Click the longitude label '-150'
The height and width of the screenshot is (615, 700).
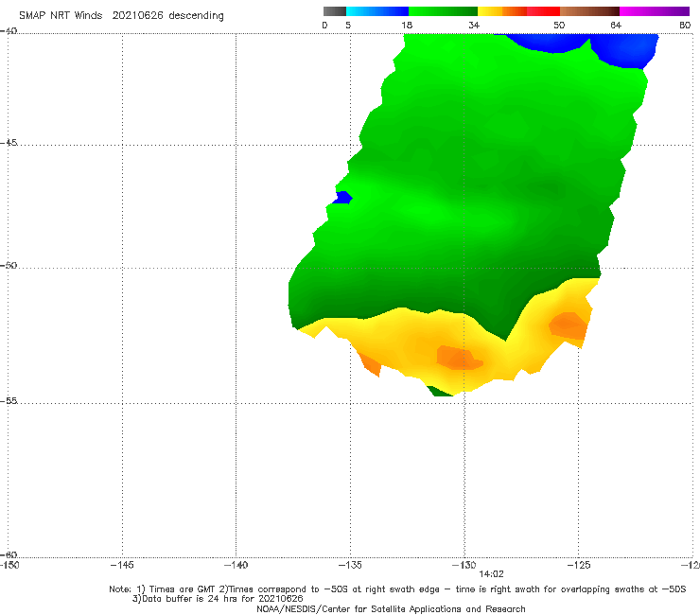(x=9, y=565)
